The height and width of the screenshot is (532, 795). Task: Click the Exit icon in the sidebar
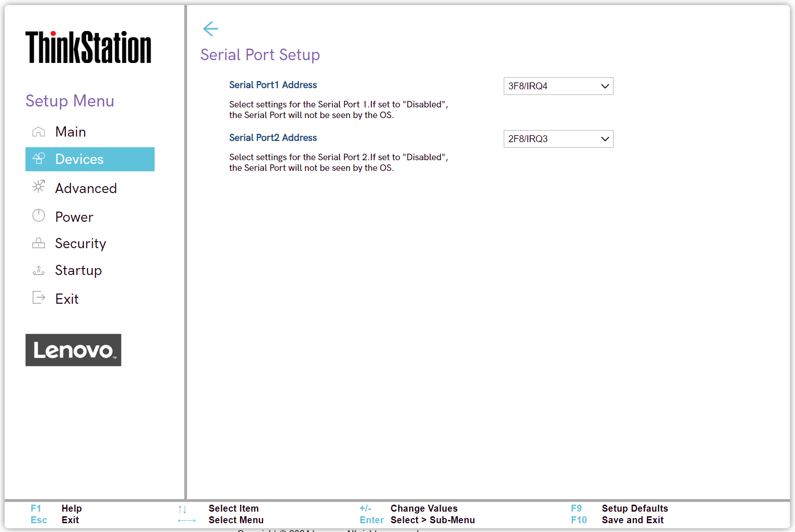click(x=39, y=298)
